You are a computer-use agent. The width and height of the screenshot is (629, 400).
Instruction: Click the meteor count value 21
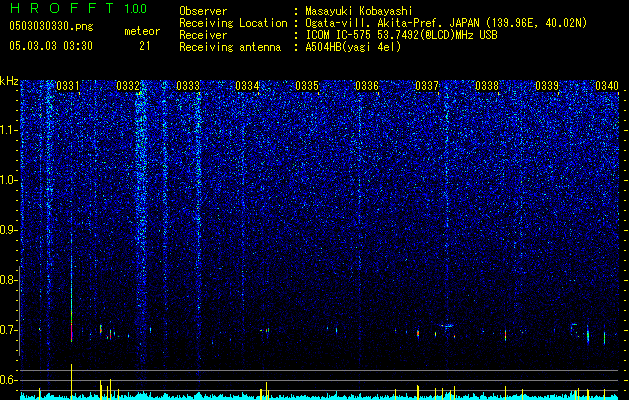pyautogui.click(x=144, y=46)
